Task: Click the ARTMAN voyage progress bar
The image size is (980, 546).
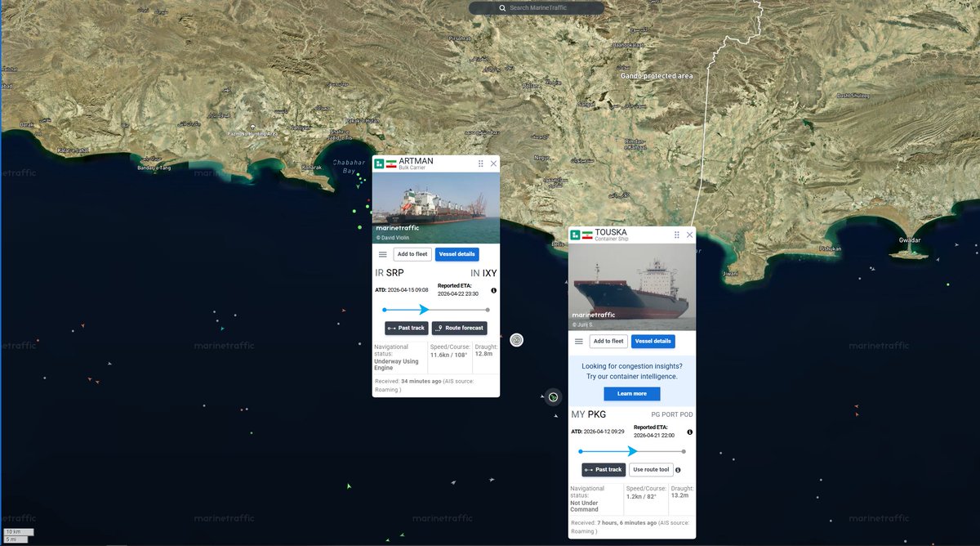Action: tap(436, 310)
